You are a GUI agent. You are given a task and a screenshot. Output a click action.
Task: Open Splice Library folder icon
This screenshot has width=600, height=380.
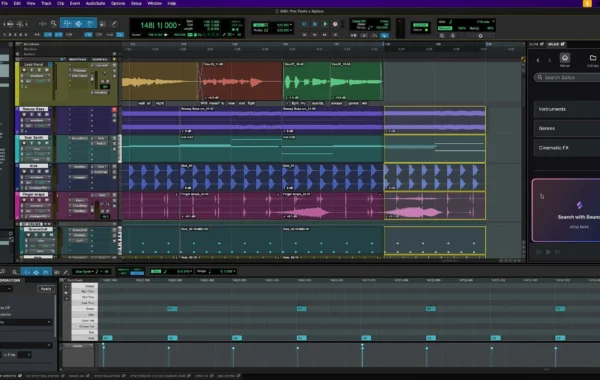(x=593, y=58)
